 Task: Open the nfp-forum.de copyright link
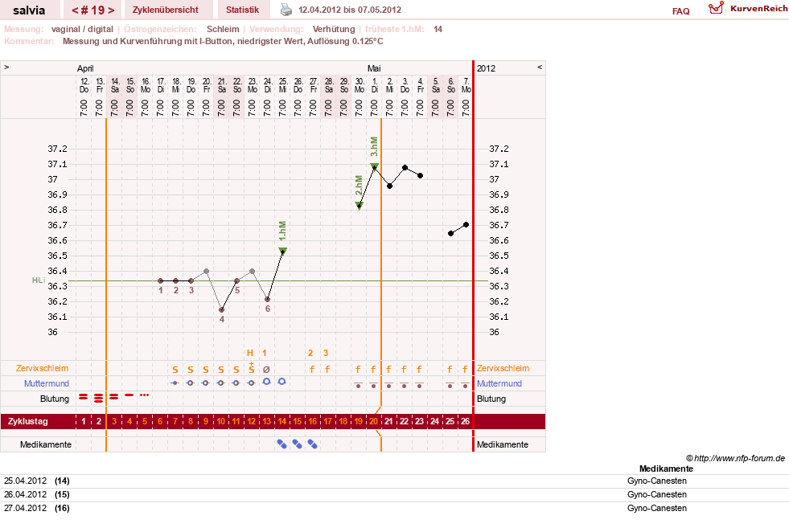coord(735,458)
